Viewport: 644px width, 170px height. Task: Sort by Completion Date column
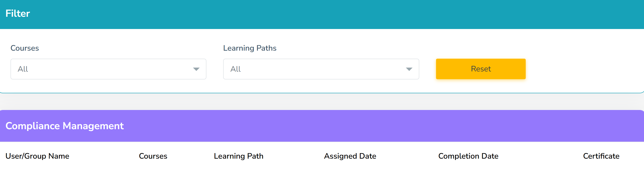point(468,156)
